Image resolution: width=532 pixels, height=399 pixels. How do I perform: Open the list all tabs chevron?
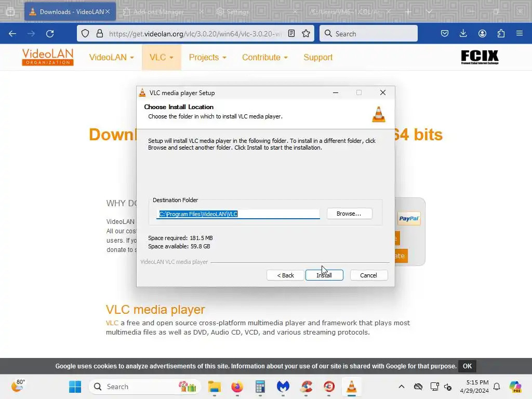(429, 12)
